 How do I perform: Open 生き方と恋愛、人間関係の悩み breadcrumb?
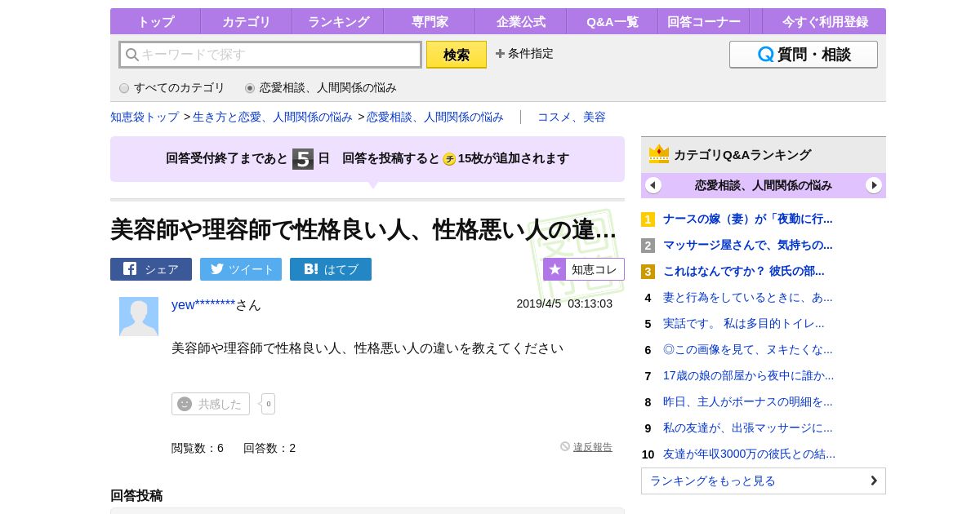273,117
